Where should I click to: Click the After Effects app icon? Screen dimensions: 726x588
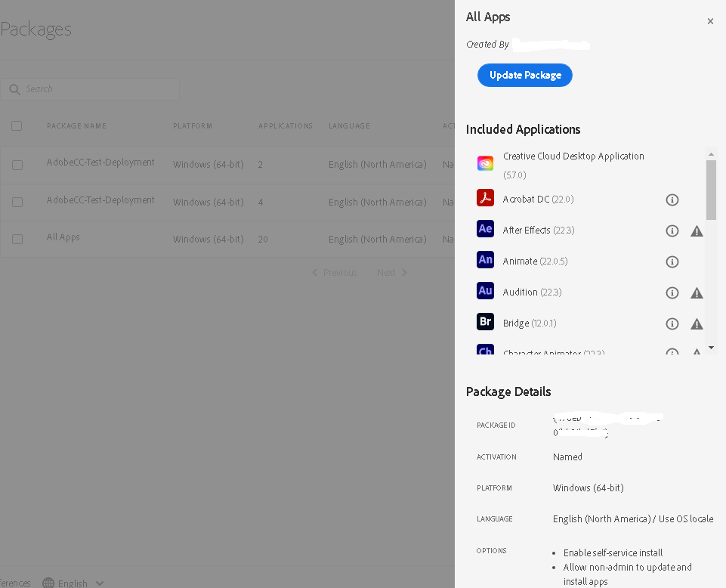click(x=485, y=229)
